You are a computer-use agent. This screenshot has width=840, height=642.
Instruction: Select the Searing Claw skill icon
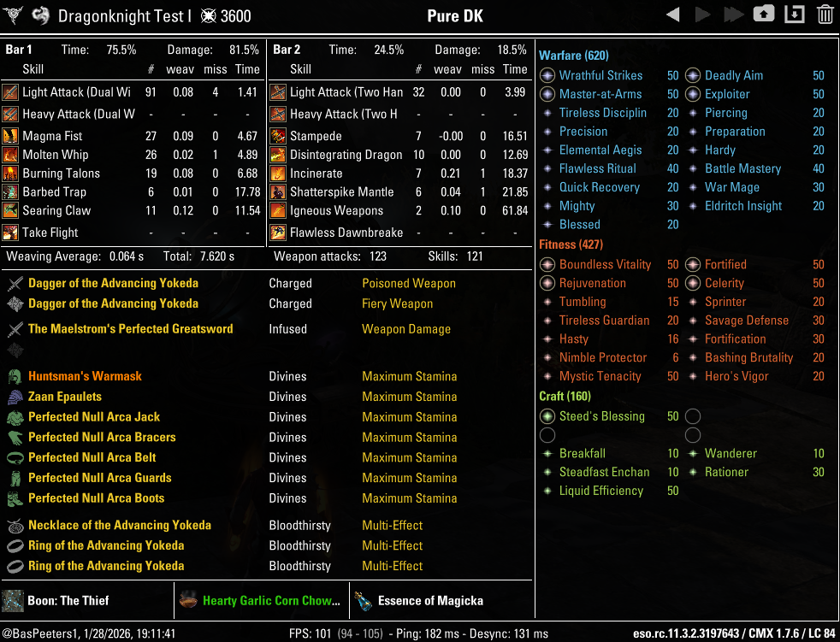tap(10, 210)
